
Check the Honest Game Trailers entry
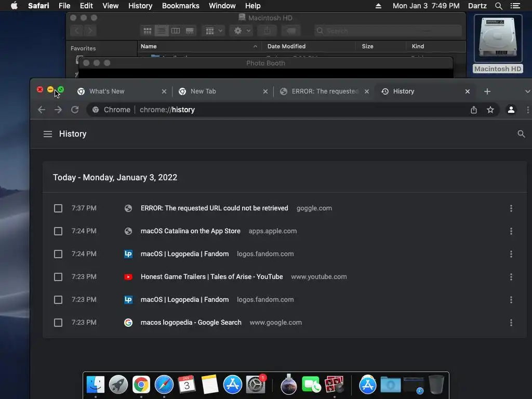(x=58, y=277)
